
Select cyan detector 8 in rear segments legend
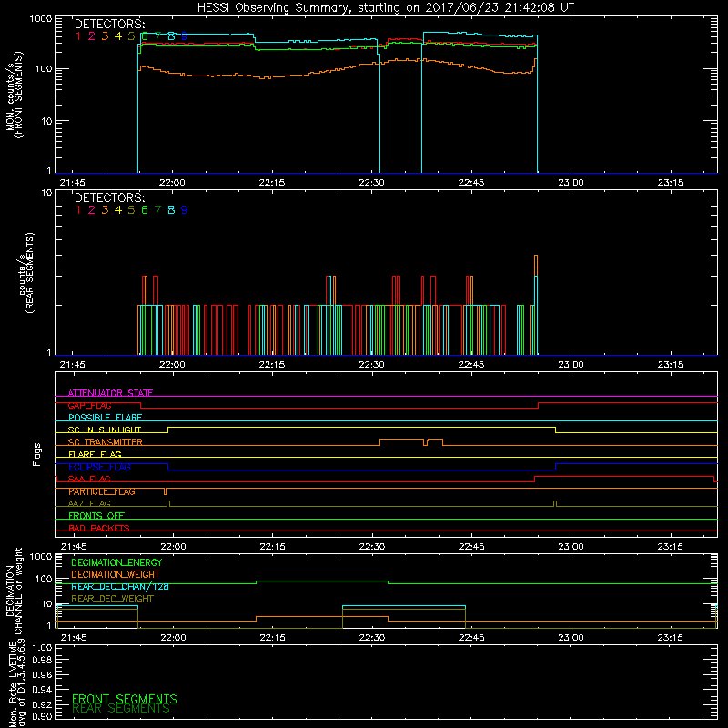pos(171,210)
